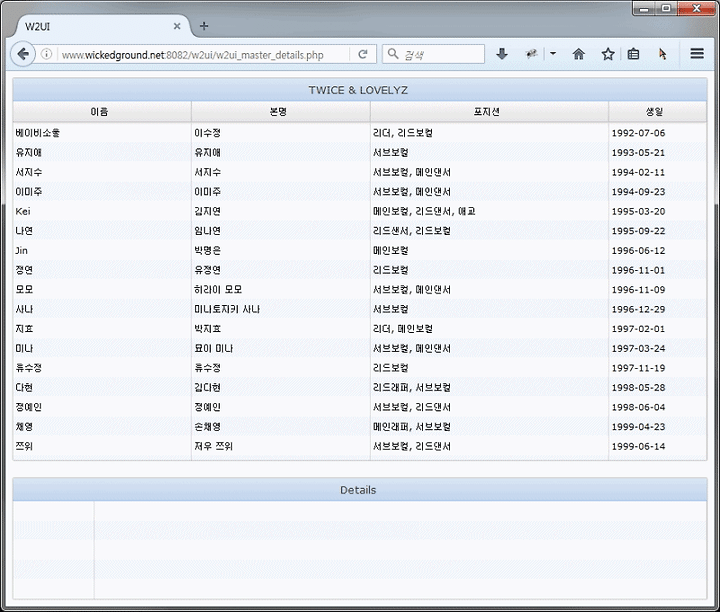The height and width of the screenshot is (612, 720).
Task: Click birthday 1996-11-09 cell
Action: 657,289
